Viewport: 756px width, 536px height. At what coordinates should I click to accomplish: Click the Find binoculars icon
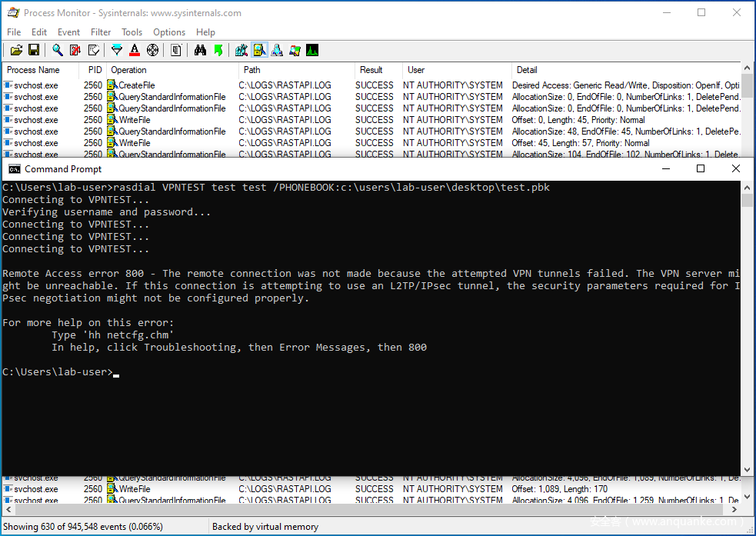click(200, 51)
